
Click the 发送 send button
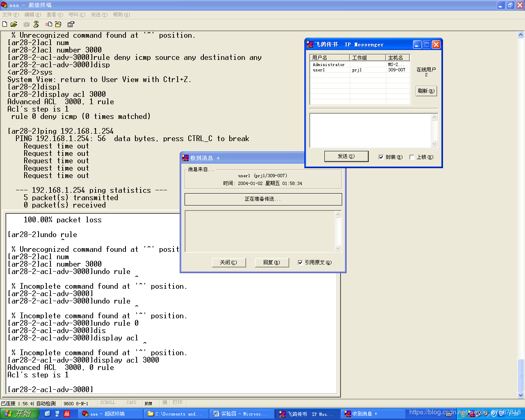[346, 156]
